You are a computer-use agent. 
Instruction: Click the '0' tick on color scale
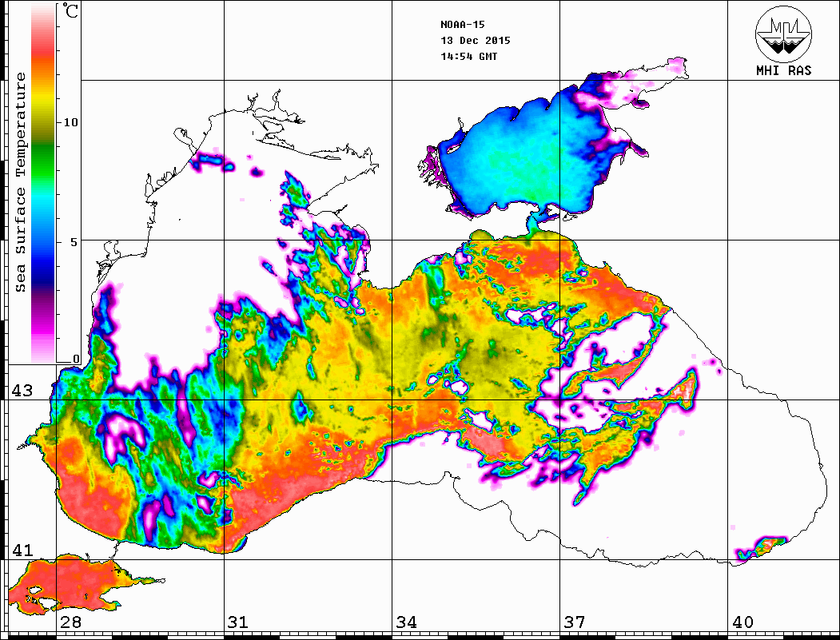coord(76,359)
